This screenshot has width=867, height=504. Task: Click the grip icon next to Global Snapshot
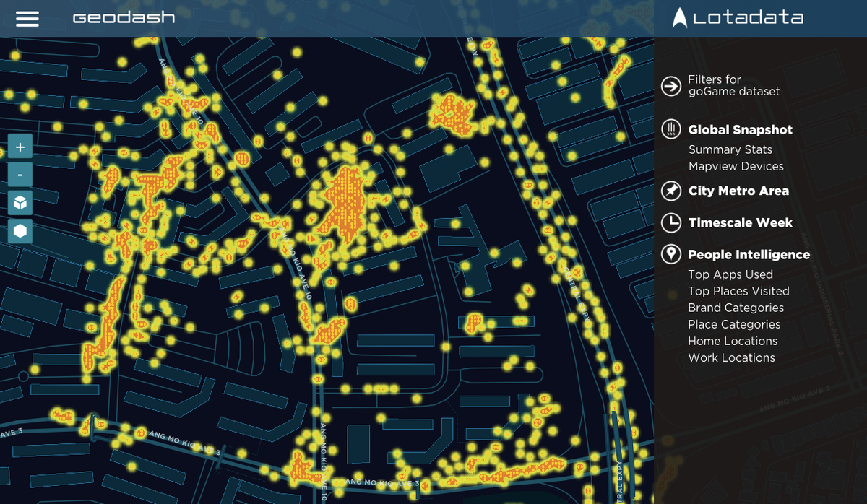[x=672, y=129]
